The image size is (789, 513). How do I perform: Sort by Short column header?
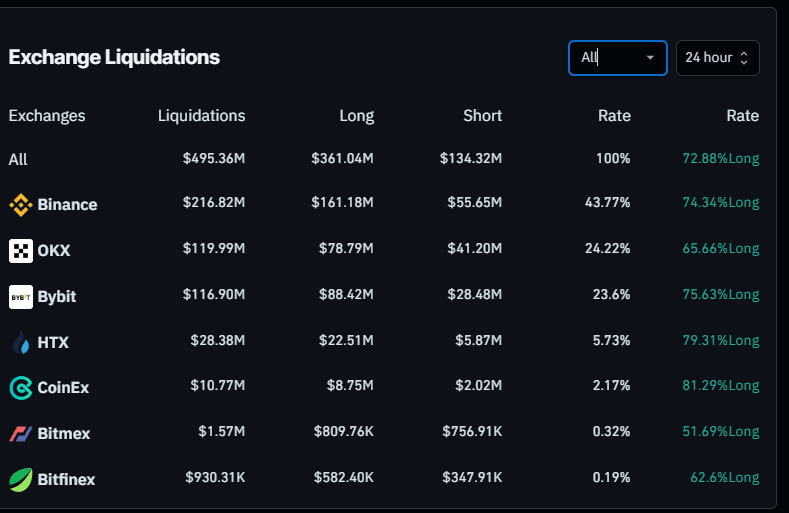(482, 116)
